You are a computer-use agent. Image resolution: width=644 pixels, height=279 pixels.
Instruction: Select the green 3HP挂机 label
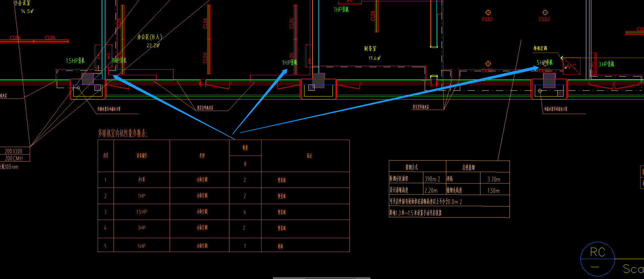(606, 64)
